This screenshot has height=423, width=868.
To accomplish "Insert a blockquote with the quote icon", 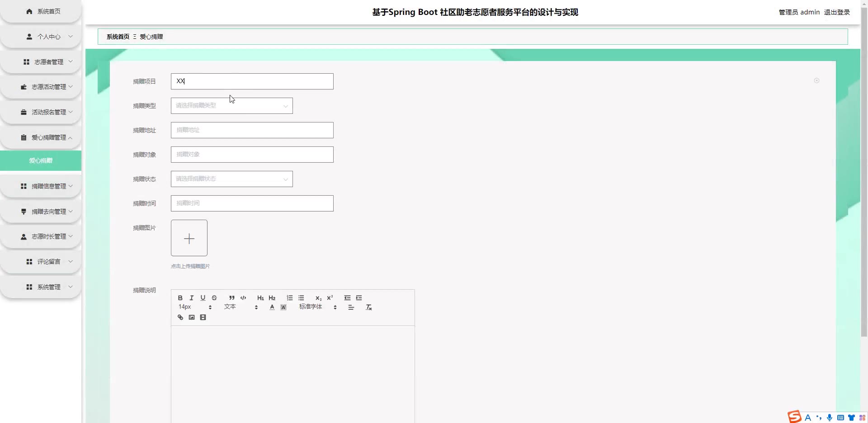I will [x=232, y=298].
